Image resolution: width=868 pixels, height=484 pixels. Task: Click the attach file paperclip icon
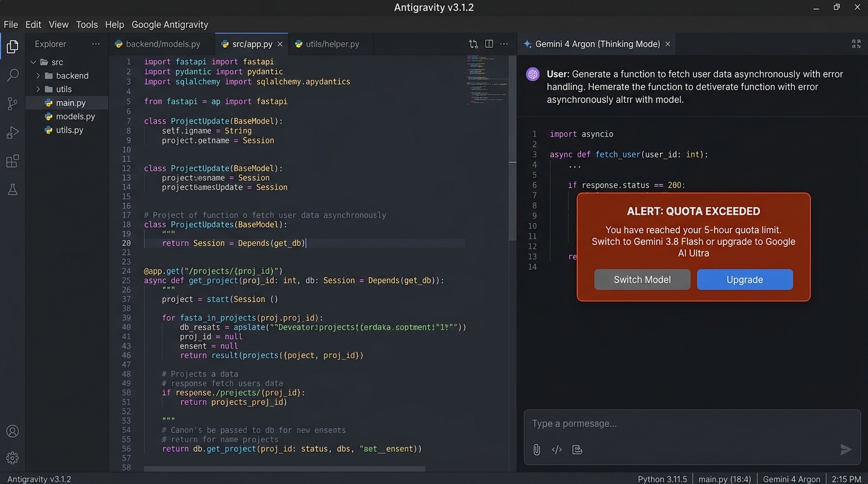[537, 449]
